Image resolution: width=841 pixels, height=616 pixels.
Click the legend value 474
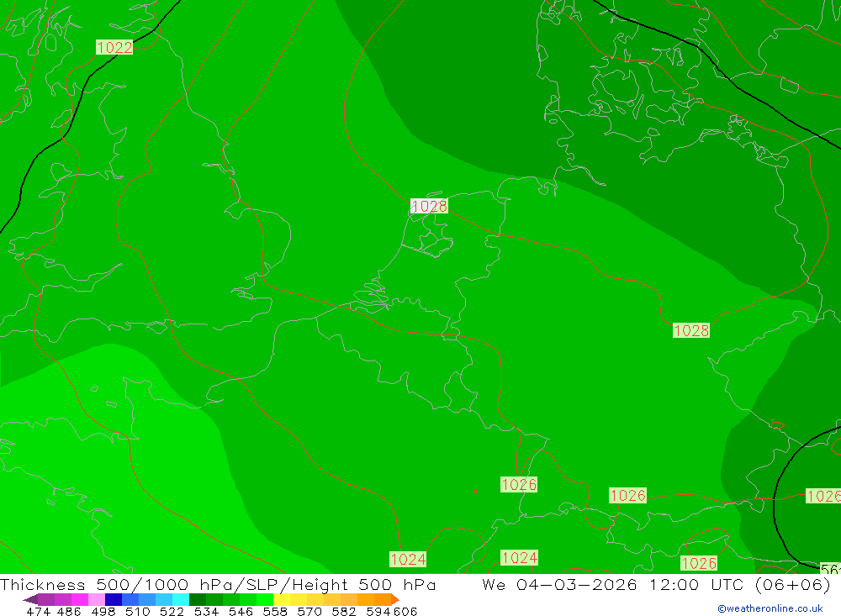pos(38,611)
